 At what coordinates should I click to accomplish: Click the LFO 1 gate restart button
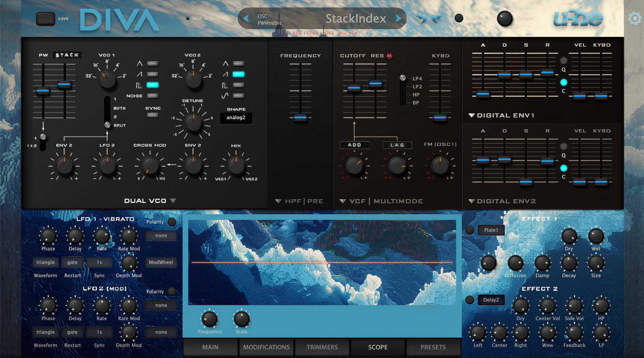pos(73,262)
